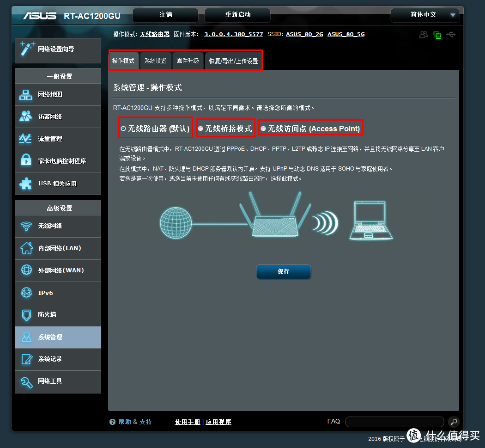Viewport: 485px width, 448px height.
Task: Click the 重新启动 reboot button
Action: coord(237,15)
